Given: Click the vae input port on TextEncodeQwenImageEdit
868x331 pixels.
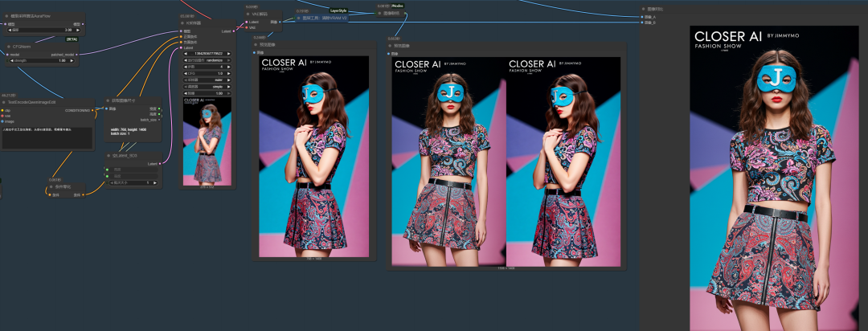Looking at the screenshot, I should pyautogui.click(x=2, y=116).
